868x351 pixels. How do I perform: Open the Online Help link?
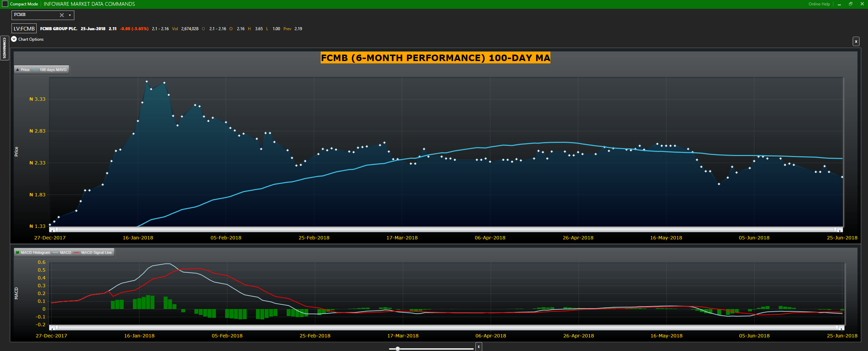pos(819,4)
